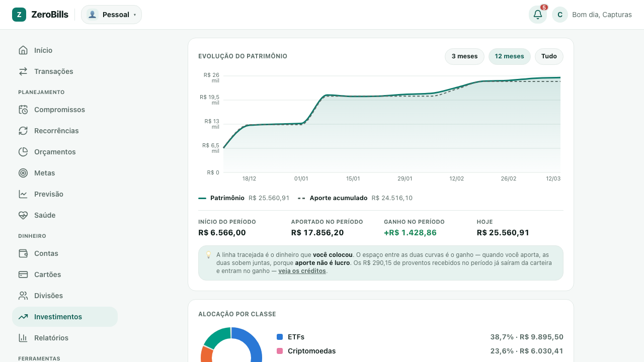The width and height of the screenshot is (644, 362).
Task: Click the dashed Aporte acumulado legend marker
Action: coord(302,198)
